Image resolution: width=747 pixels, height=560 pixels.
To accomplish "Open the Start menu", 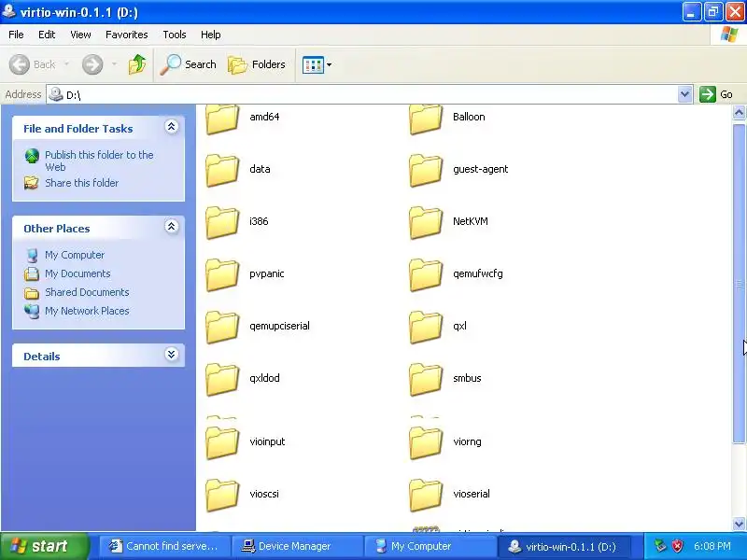I will pos(45,546).
